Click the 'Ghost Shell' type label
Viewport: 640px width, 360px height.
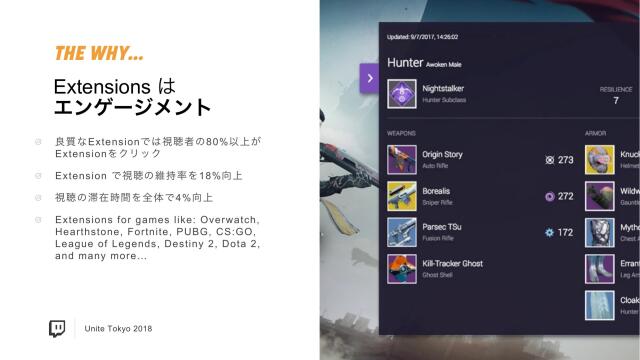point(437,275)
